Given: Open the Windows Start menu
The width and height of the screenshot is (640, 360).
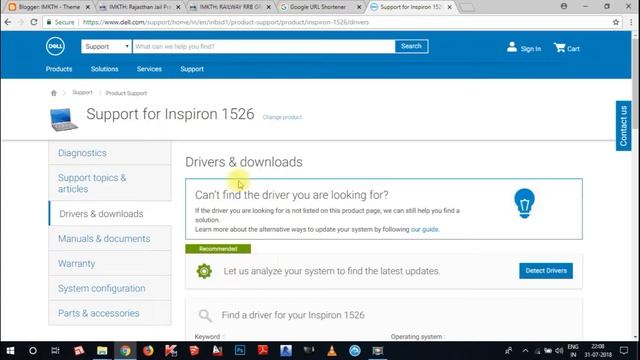Looking at the screenshot, I should 10,351.
